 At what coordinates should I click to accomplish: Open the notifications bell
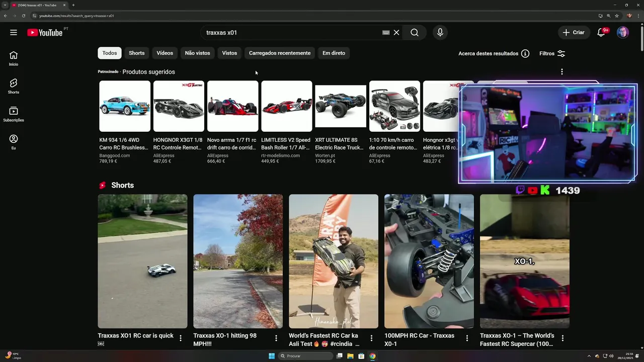click(601, 33)
